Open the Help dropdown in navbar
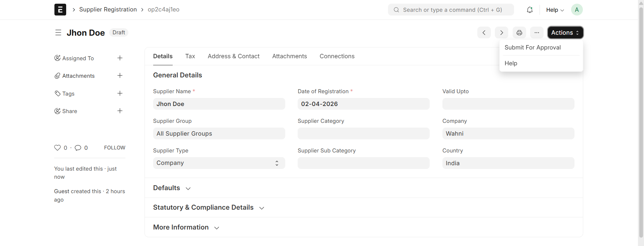The height and width of the screenshot is (246, 644). tap(555, 10)
